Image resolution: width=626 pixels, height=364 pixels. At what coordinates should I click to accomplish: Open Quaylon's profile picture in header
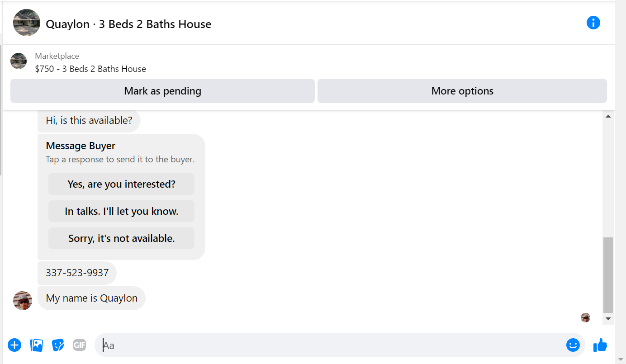click(27, 23)
